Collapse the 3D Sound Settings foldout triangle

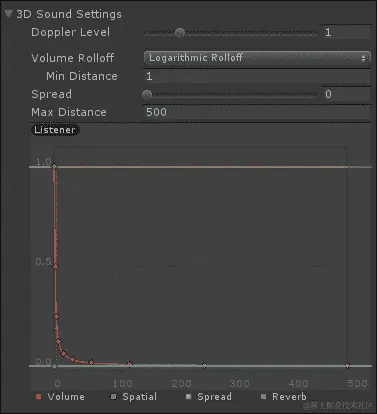click(x=8, y=14)
